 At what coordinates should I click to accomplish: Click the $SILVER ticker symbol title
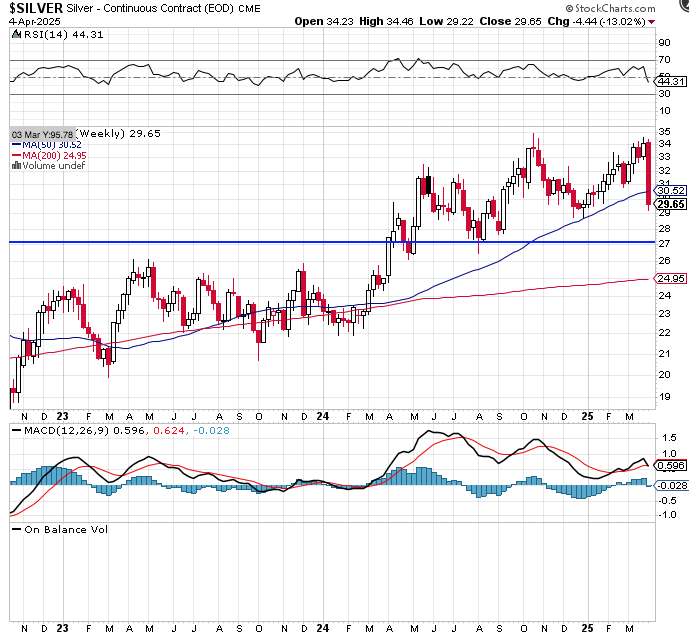click(38, 7)
